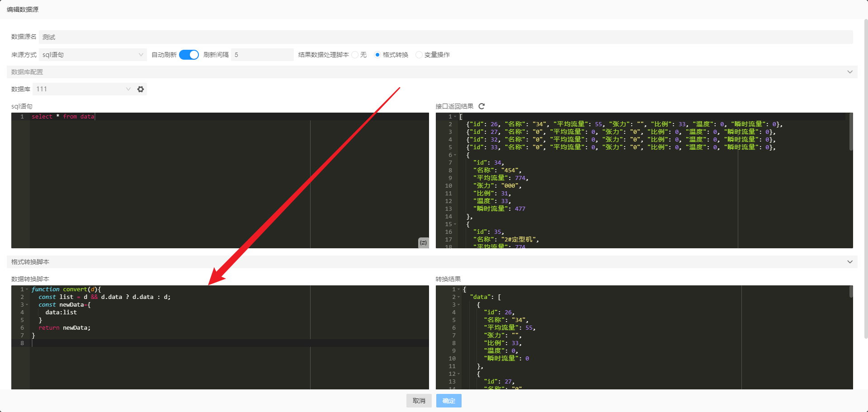Screen dimensions: 868x412
Task: Fold line 1 in 接口返回结果 editor
Action: pyautogui.click(x=455, y=117)
